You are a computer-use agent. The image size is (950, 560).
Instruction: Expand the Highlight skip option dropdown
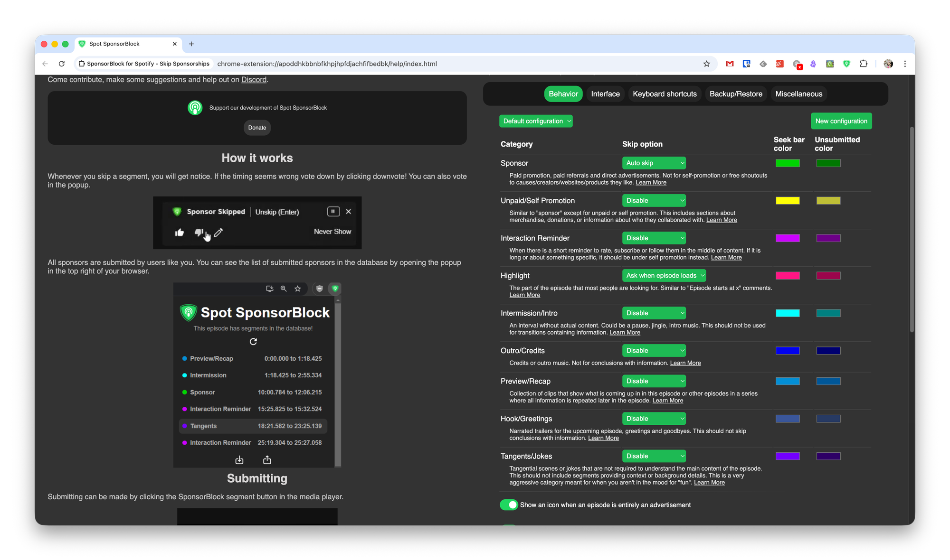(664, 275)
